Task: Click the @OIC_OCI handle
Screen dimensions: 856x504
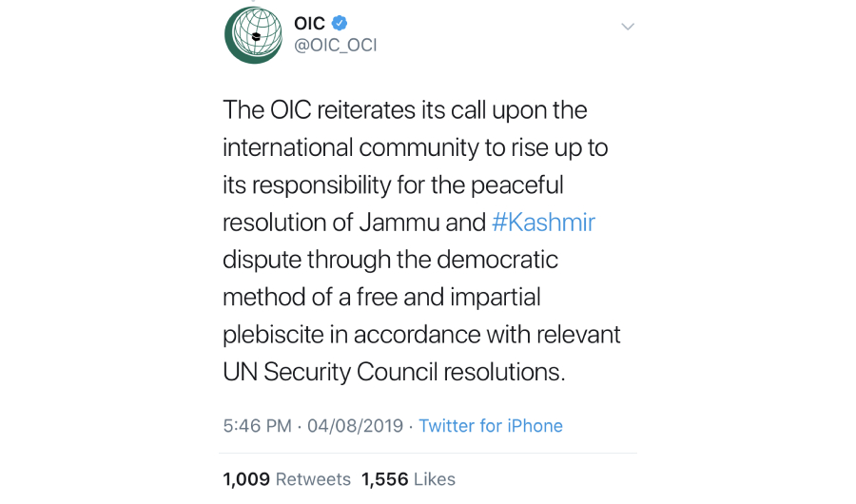Action: 335,45
